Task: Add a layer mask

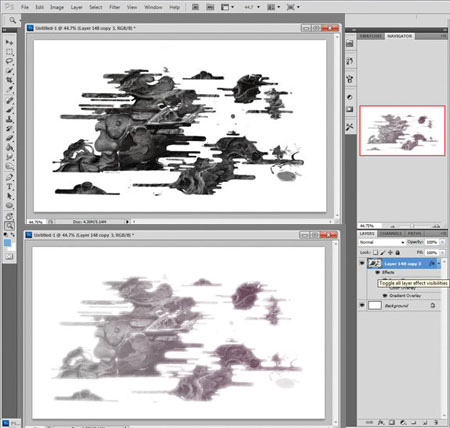Action: tap(392, 422)
